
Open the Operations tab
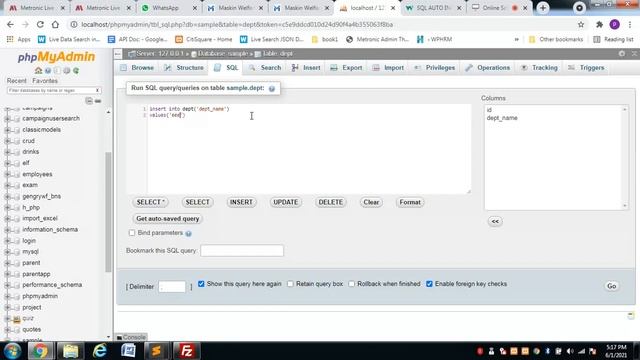pos(488,68)
